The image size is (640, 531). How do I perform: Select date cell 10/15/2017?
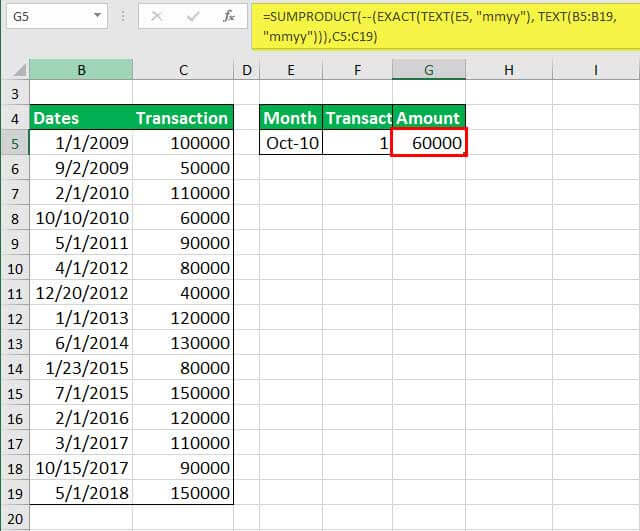(x=81, y=468)
